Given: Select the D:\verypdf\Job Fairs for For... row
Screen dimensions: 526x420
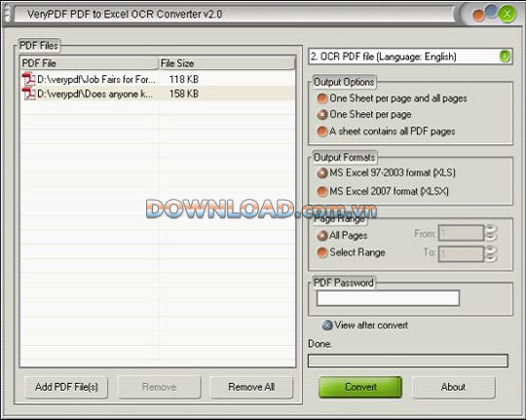Looking at the screenshot, I should tap(158, 79).
